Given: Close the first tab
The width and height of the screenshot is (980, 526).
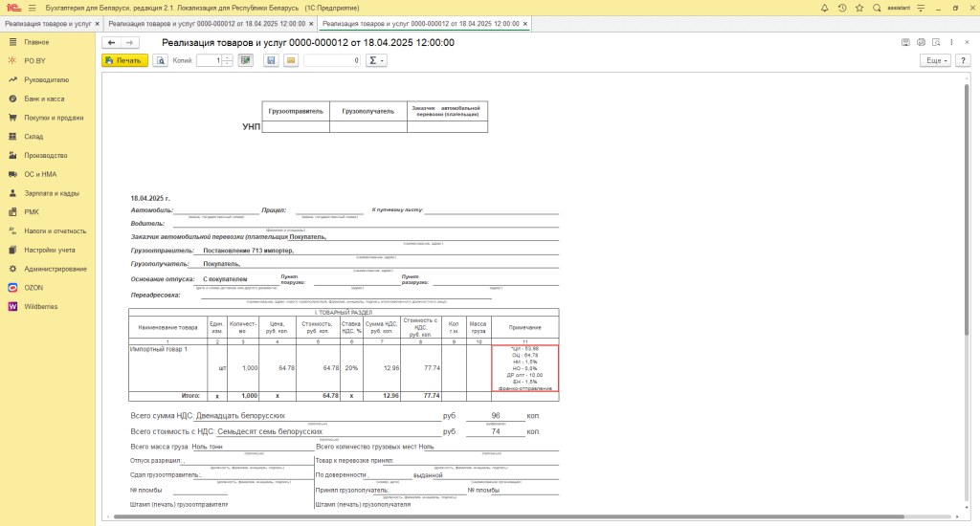Looking at the screenshot, I should coord(97,24).
